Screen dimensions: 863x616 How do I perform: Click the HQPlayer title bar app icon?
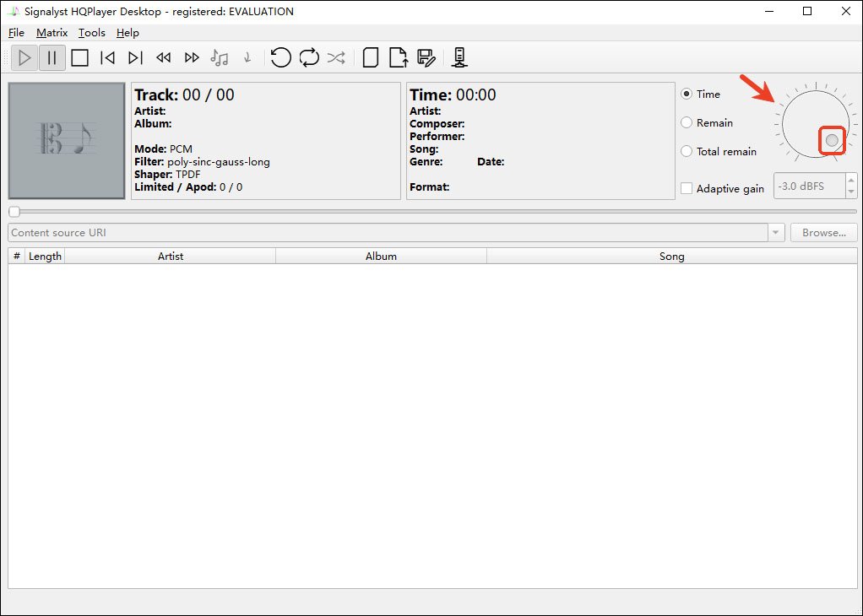pos(14,11)
